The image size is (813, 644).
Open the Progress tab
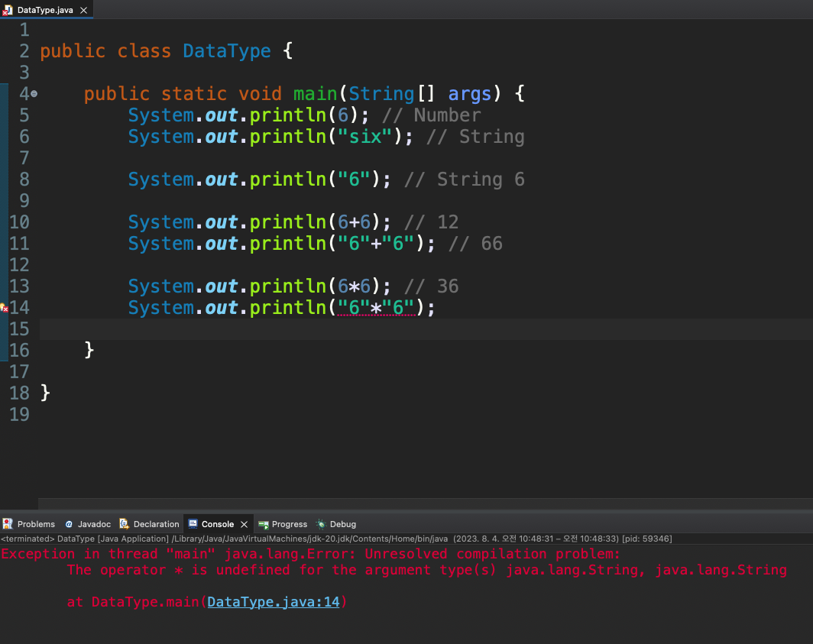coord(283,524)
